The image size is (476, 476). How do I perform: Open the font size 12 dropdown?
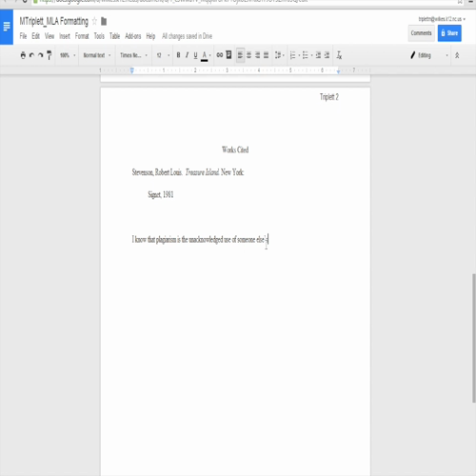tap(163, 55)
